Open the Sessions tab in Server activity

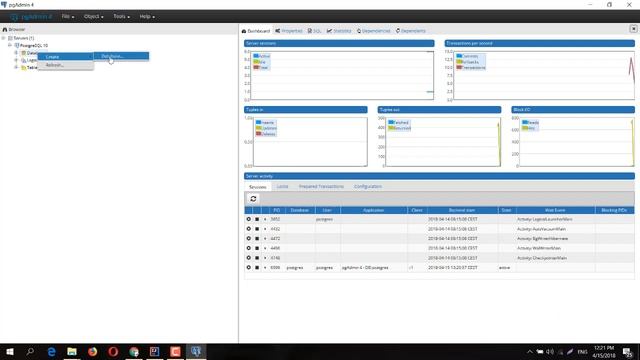[x=258, y=187]
